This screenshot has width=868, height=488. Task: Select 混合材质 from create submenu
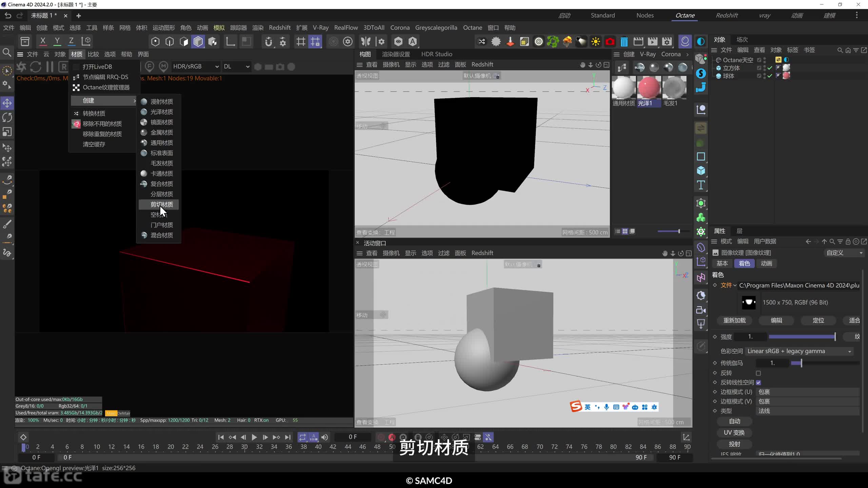(159, 235)
